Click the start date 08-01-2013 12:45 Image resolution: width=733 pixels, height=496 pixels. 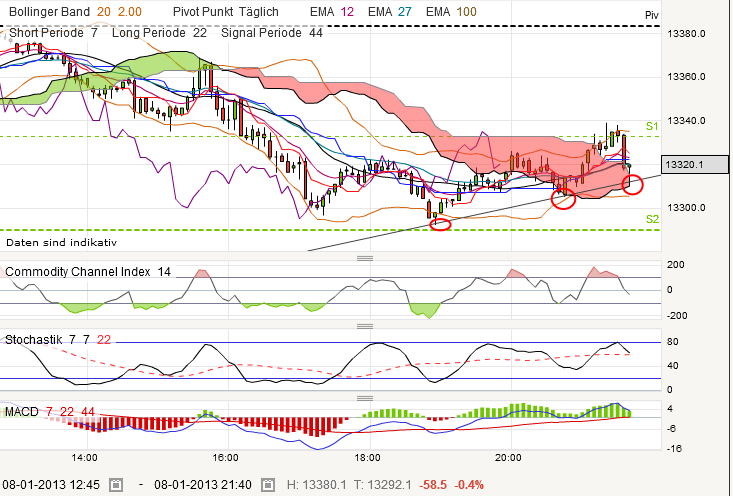point(51,485)
